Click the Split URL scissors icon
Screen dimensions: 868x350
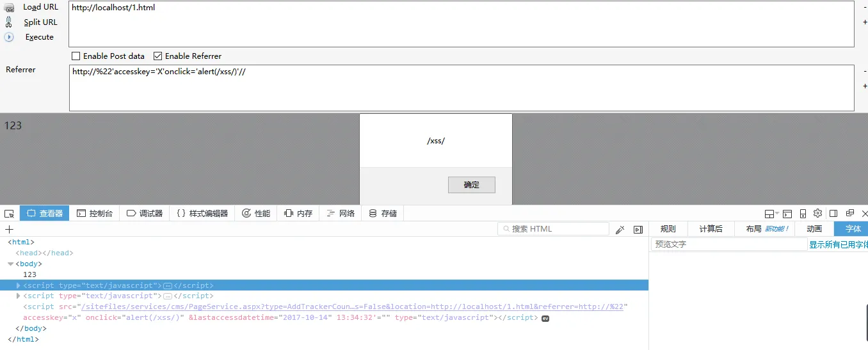pos(9,22)
